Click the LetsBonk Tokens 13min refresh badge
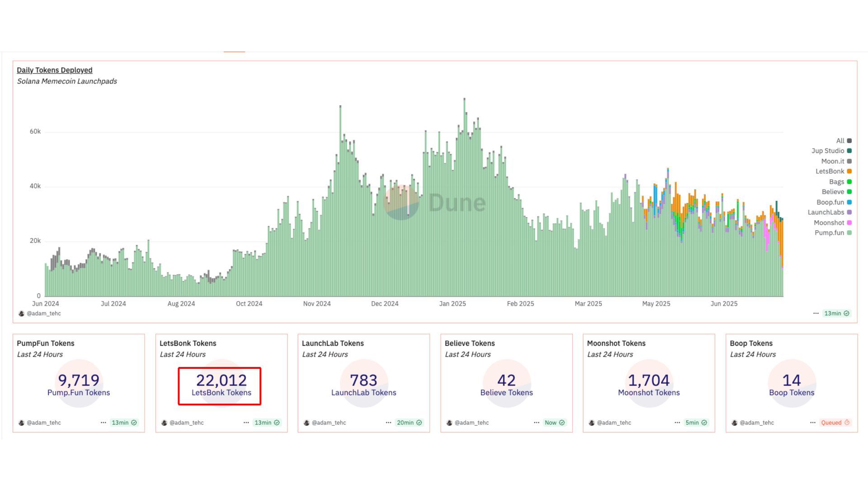The height and width of the screenshot is (488, 868). (267, 423)
